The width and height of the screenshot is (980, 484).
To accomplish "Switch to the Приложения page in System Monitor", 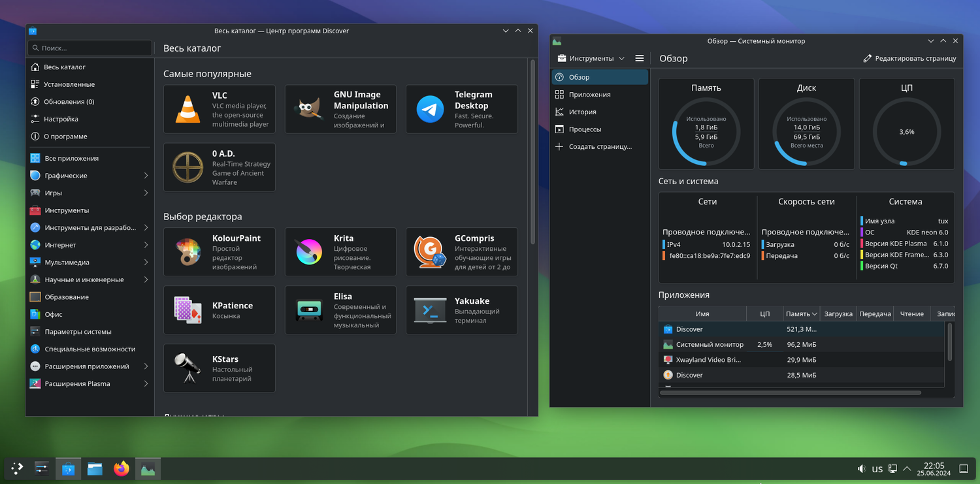I will [x=600, y=94].
